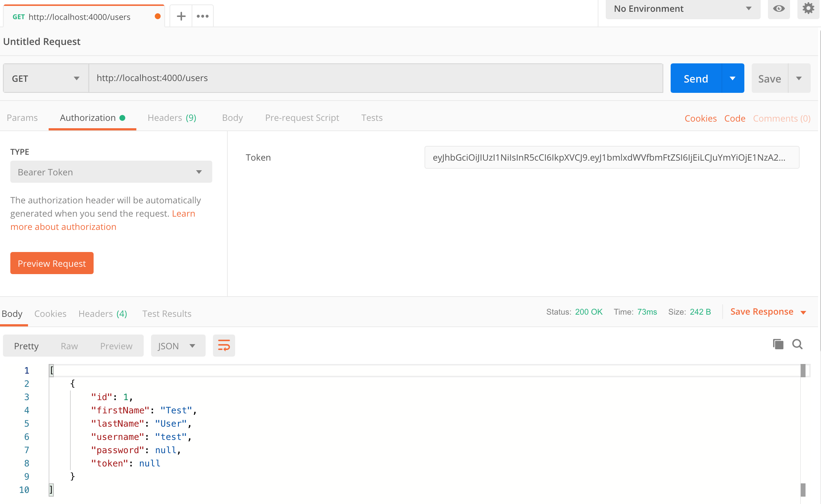Switch to the Params tab
Screen dimensions: 821x504
coord(22,118)
